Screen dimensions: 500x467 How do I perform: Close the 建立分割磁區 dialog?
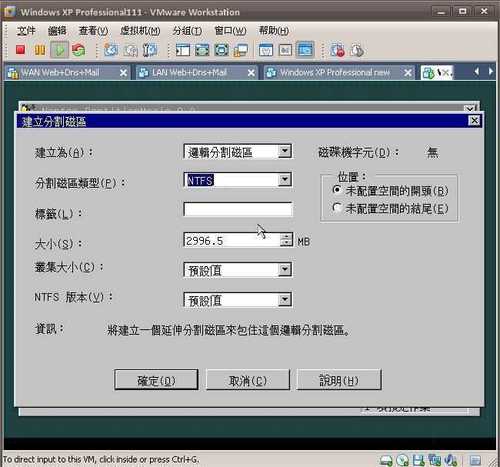(474, 121)
